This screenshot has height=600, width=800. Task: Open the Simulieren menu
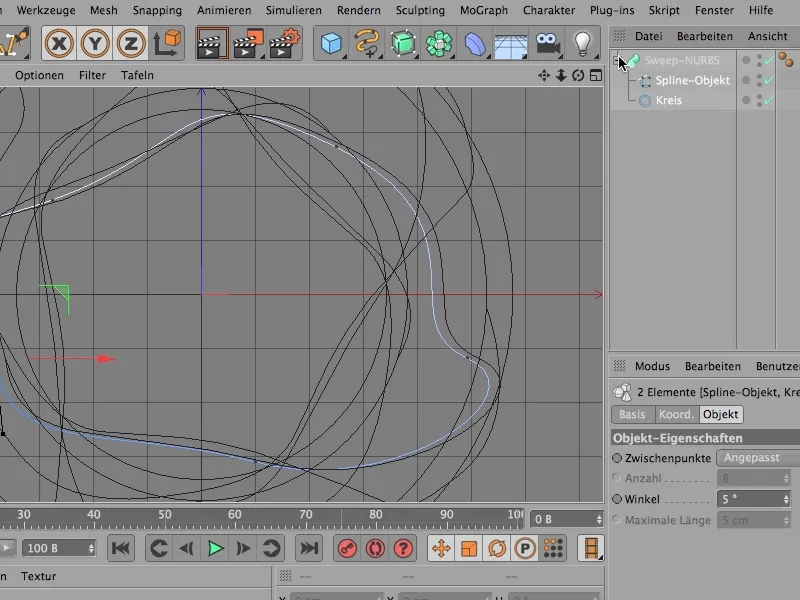[293, 10]
